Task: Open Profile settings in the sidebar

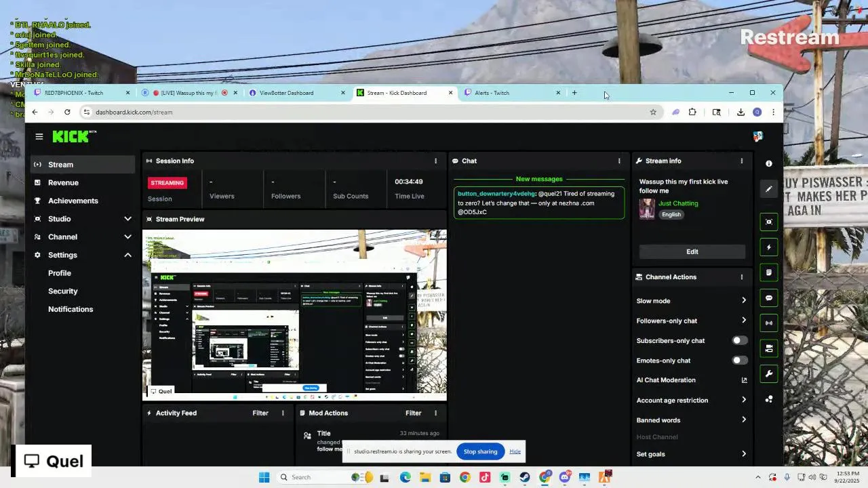Action: point(60,273)
